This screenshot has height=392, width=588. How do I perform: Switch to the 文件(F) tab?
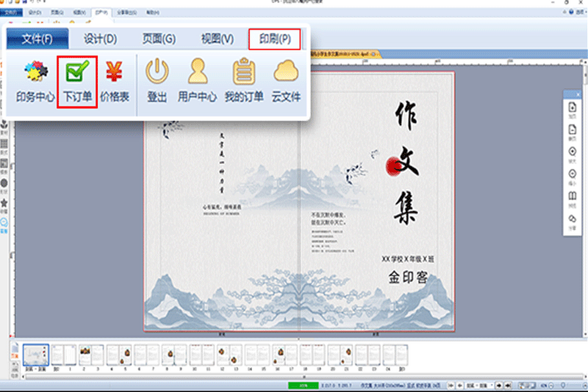[x=37, y=39]
